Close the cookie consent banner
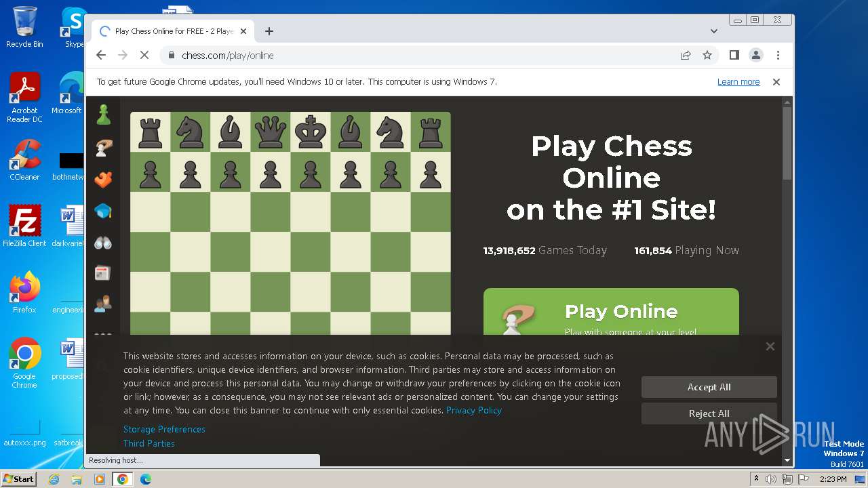This screenshot has height=488, width=868. (x=770, y=346)
